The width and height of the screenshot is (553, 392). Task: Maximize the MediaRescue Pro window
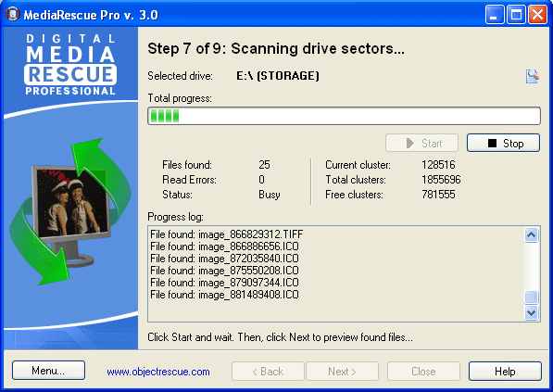[x=516, y=15]
